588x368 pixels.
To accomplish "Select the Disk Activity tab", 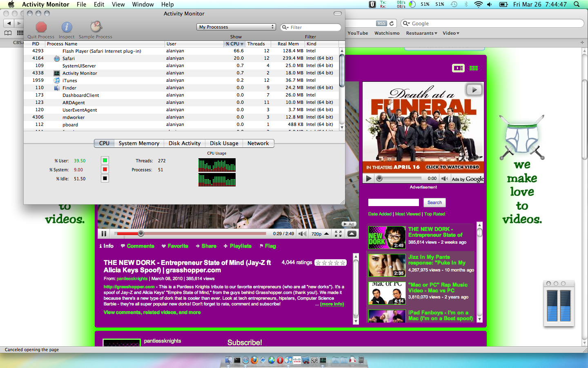I will coord(185,144).
